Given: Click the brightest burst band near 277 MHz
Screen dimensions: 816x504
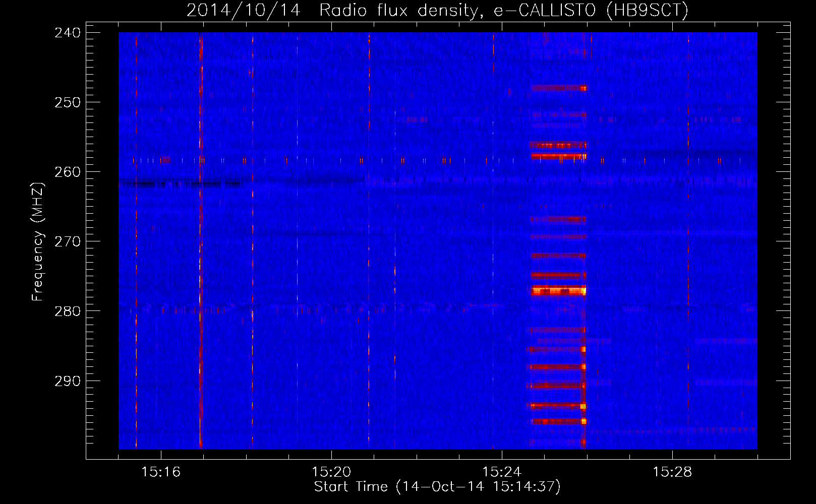Looking at the screenshot, I should pos(558,291).
